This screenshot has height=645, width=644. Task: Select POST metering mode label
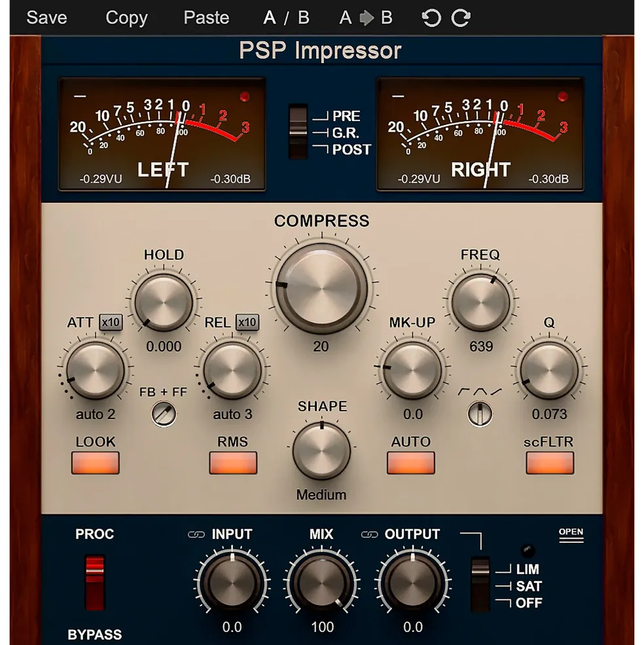[x=351, y=150]
